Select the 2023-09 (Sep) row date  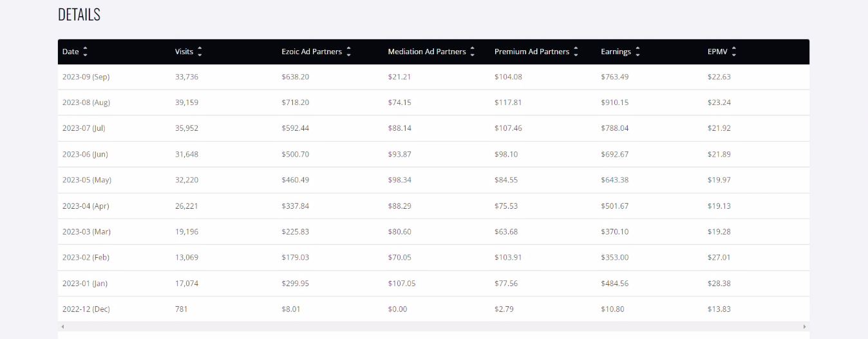click(x=86, y=77)
